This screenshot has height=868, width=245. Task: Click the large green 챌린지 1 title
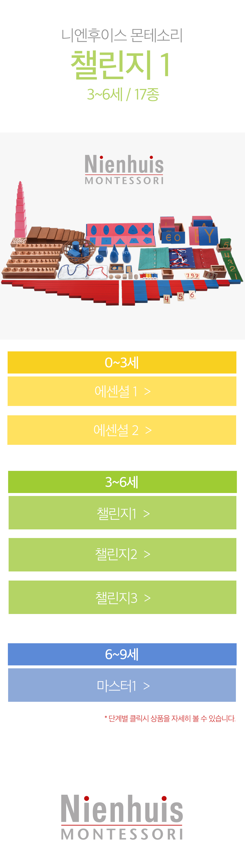tap(121, 65)
